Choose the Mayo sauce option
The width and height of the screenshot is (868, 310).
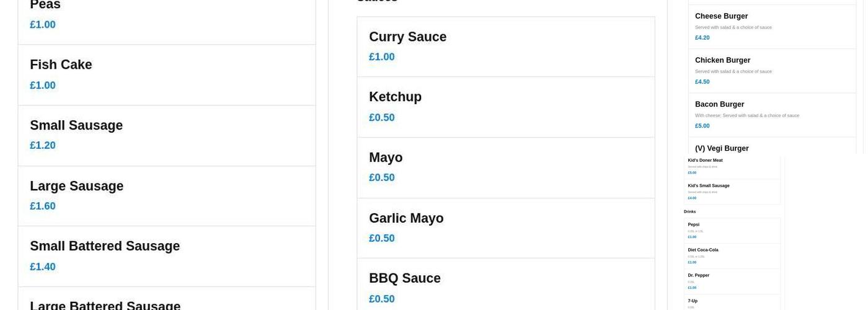[x=505, y=167]
